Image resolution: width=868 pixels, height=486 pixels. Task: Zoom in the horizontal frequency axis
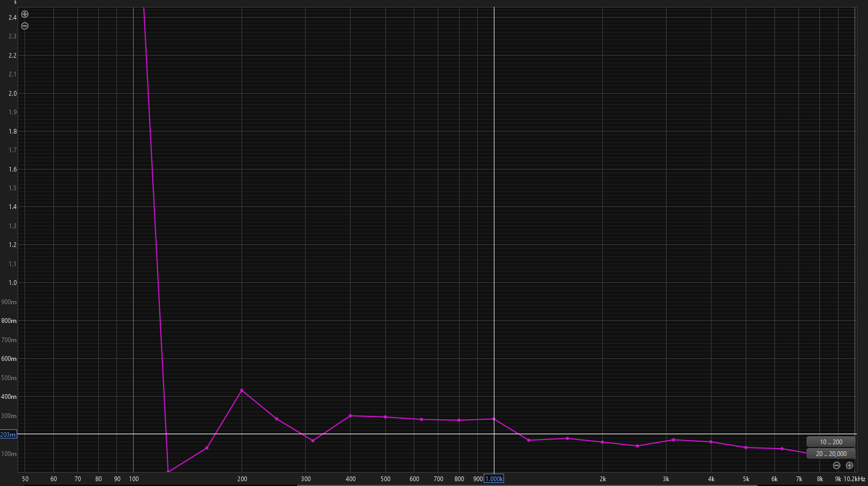[849, 465]
